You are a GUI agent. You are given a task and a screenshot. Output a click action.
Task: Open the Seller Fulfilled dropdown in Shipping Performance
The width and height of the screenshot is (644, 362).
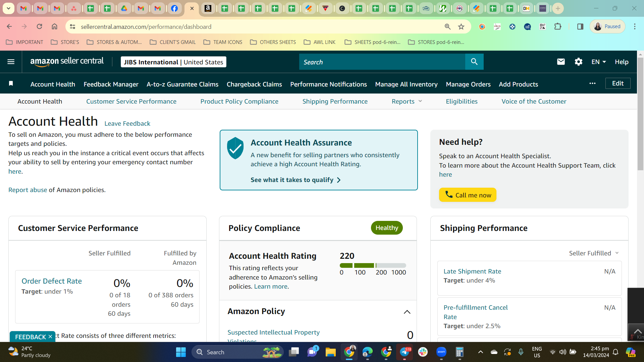[594, 253]
